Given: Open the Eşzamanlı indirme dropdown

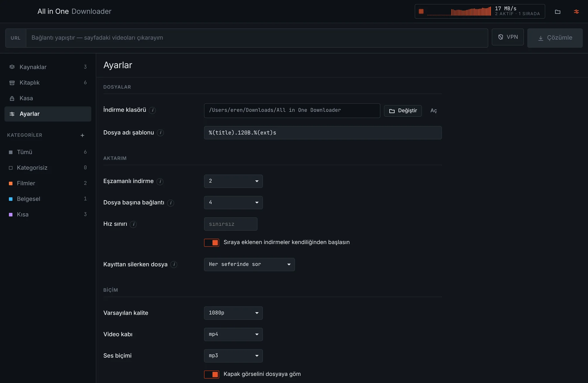Looking at the screenshot, I should tap(233, 181).
